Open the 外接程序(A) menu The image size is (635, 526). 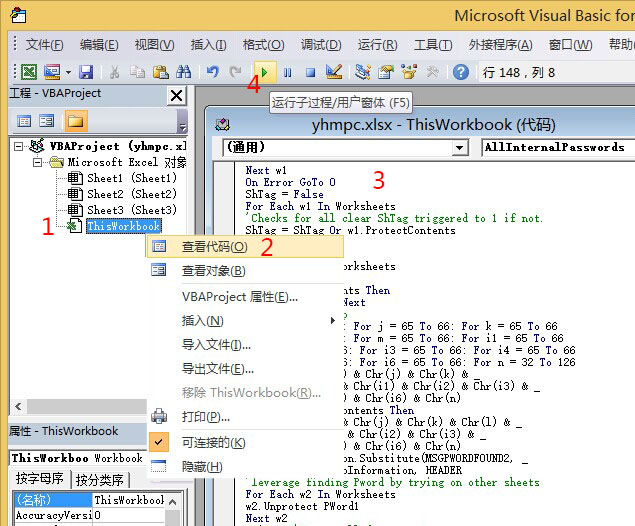501,45
